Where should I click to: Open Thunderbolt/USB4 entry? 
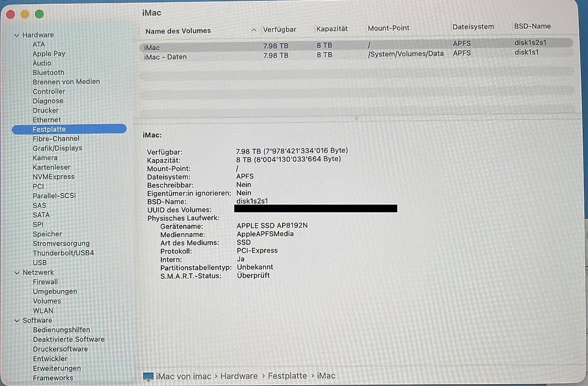click(x=63, y=253)
